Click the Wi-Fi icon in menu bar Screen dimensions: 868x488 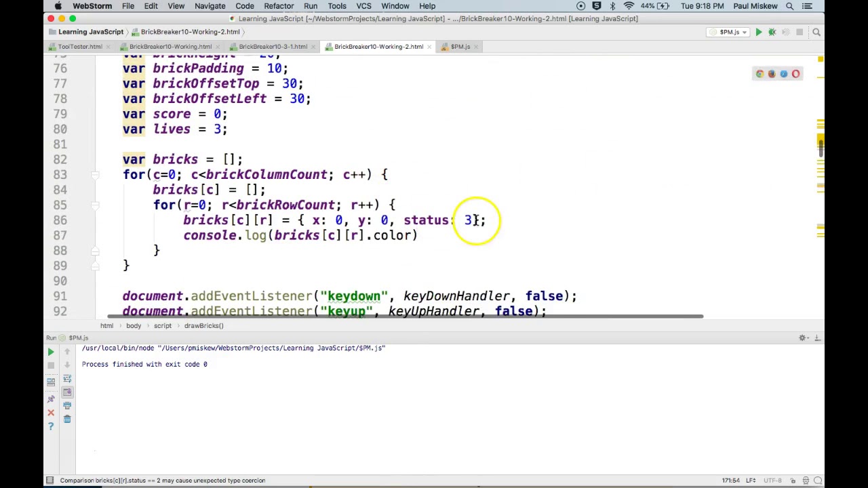pyautogui.click(x=629, y=6)
